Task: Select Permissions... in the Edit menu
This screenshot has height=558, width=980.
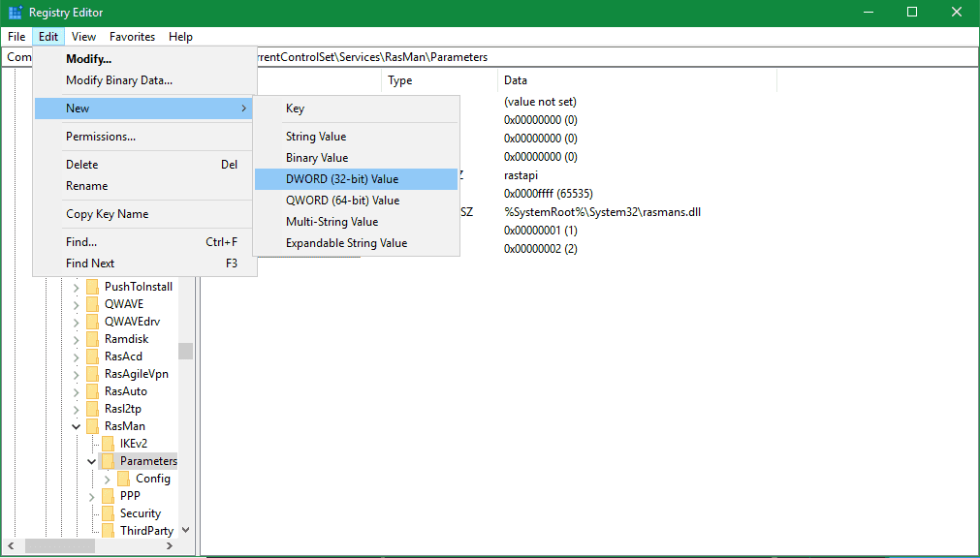Action: click(101, 137)
